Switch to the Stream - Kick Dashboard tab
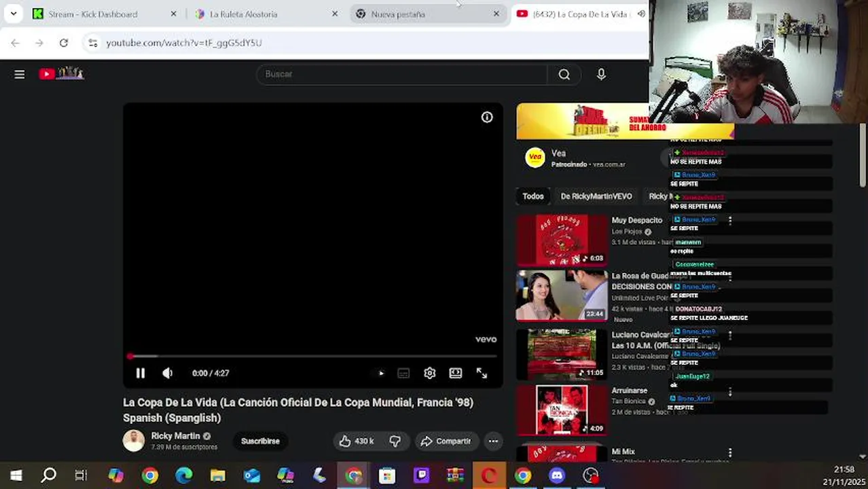The width and height of the screenshot is (868, 489). 93,14
